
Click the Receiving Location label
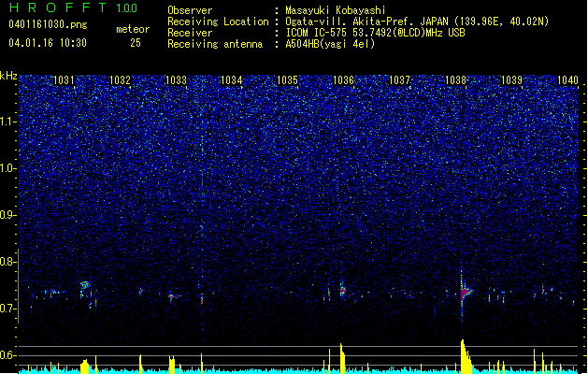point(218,22)
